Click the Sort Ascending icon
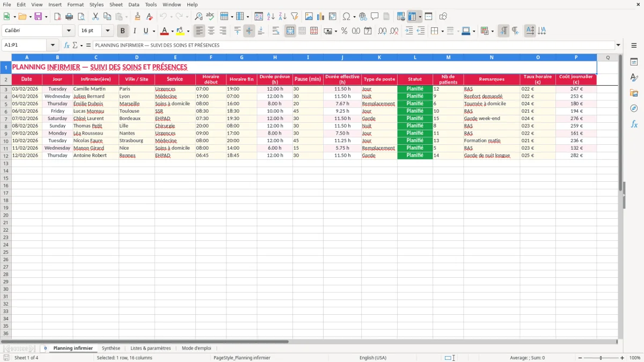644x362 pixels. coord(271,17)
